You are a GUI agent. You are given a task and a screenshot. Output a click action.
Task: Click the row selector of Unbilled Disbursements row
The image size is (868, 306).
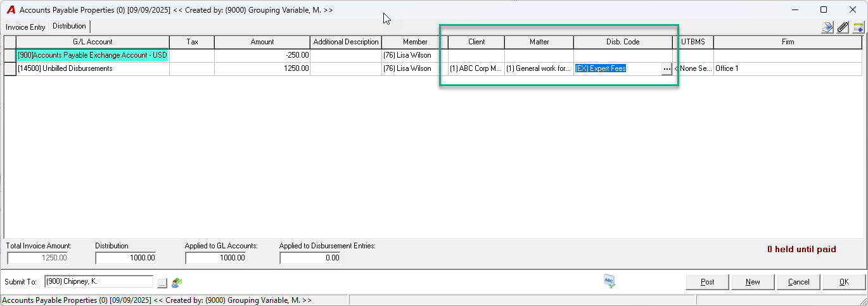tap(10, 68)
